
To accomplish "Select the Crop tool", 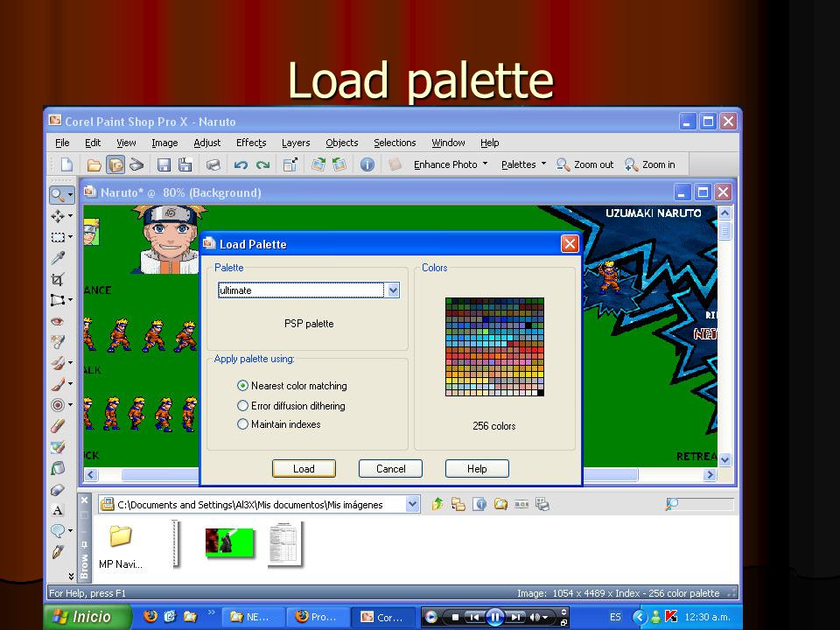I will click(x=58, y=279).
